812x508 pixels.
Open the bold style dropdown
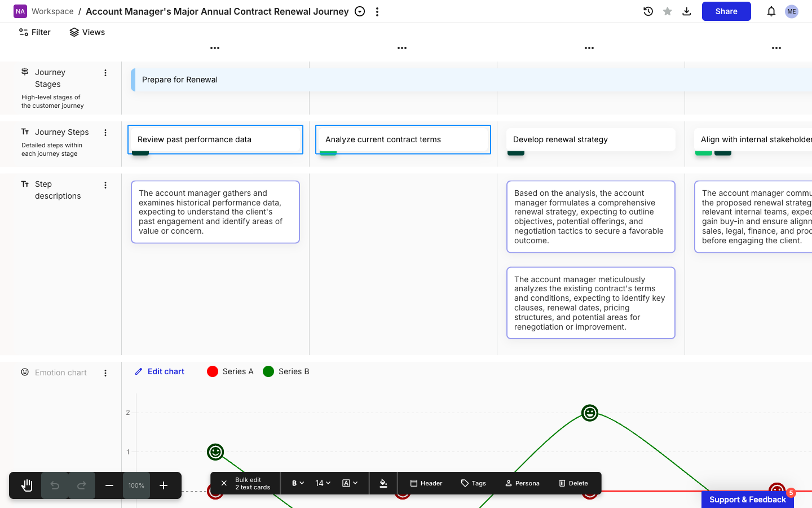[x=298, y=483]
